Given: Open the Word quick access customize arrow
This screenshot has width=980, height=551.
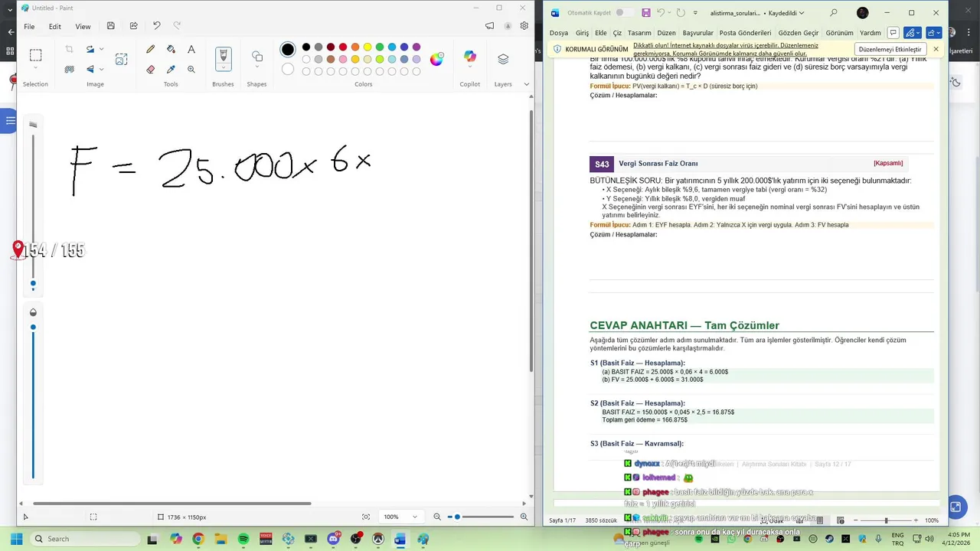Looking at the screenshot, I should (x=695, y=13).
